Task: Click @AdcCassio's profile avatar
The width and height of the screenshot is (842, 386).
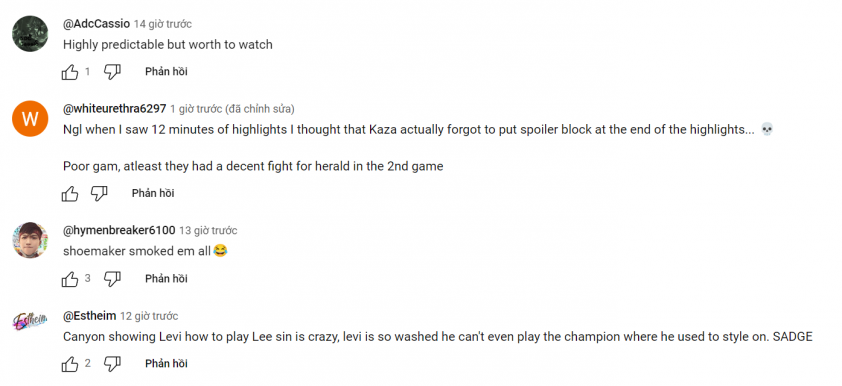Action: (x=30, y=33)
